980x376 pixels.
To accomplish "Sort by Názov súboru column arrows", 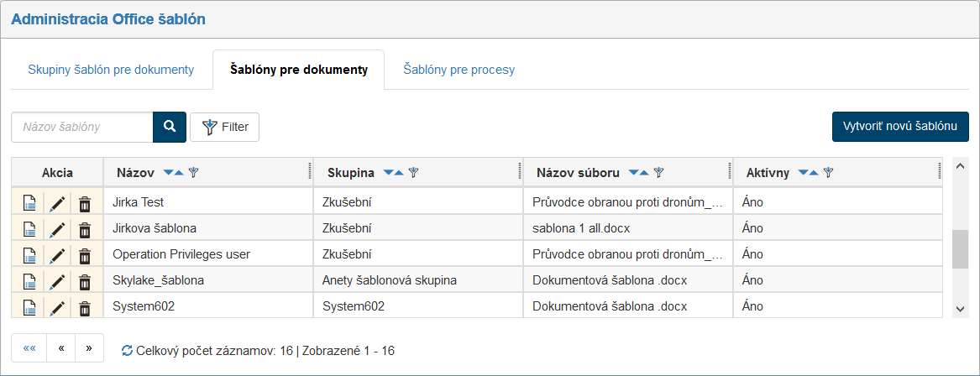I will (639, 173).
